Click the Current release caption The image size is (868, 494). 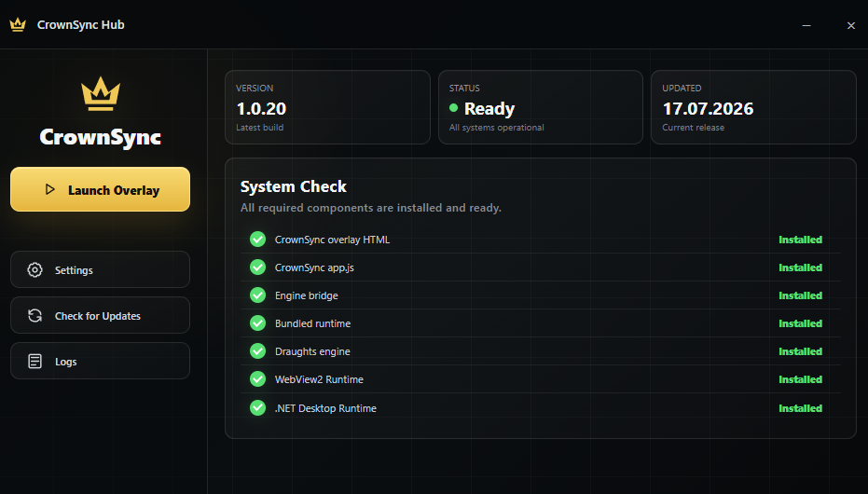point(693,128)
